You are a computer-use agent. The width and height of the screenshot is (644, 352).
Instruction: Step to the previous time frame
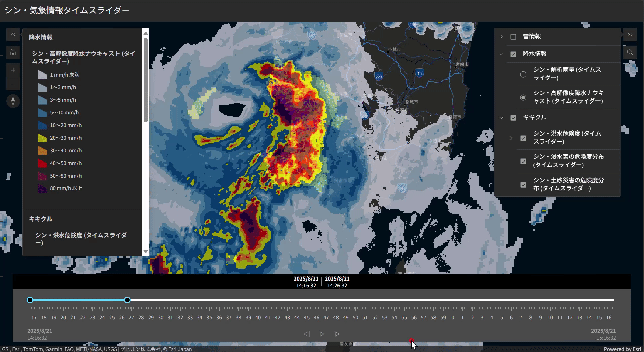(307, 334)
